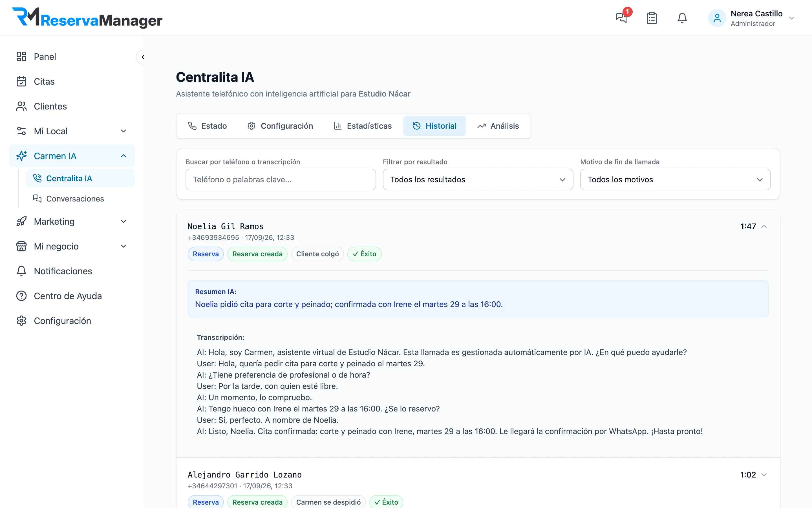Open the messages icon with red badge
812x508 pixels.
coord(622,17)
